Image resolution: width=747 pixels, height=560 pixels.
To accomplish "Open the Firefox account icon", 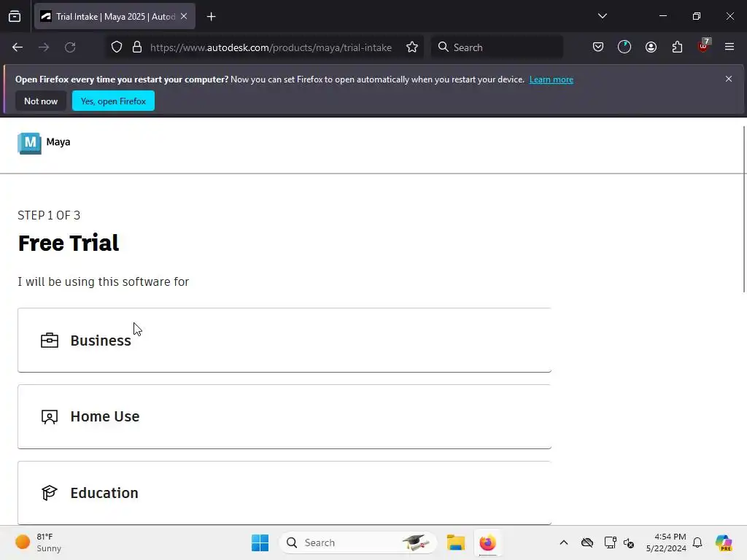I will point(651,47).
